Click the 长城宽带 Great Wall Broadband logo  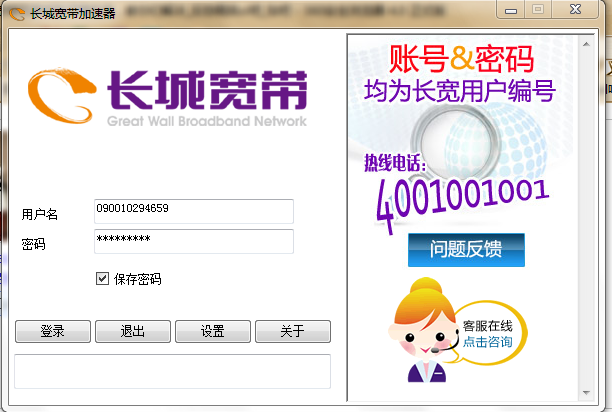(167, 97)
